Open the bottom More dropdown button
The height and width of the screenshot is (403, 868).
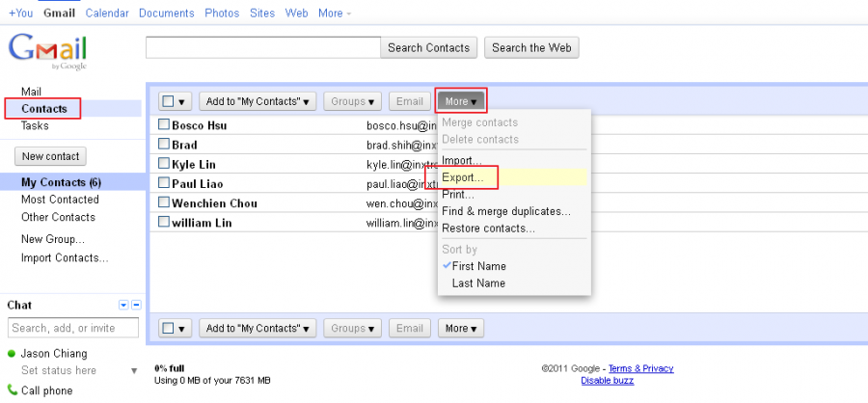461,329
